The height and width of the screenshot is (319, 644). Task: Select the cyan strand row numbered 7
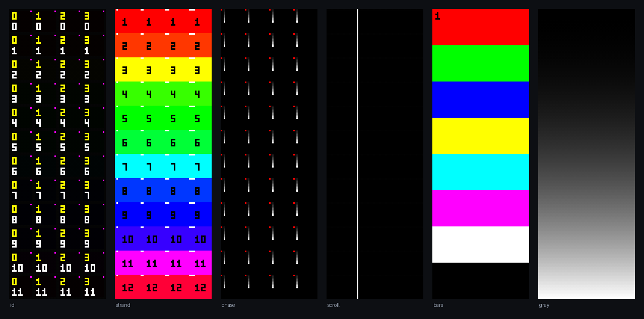click(163, 166)
